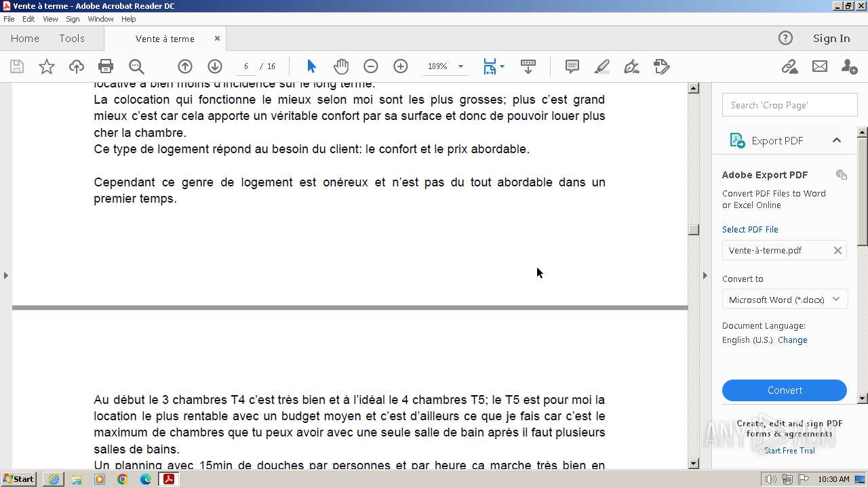Click document scrollbar down arrow
Screen dimensions: 868x488
pos(693,464)
